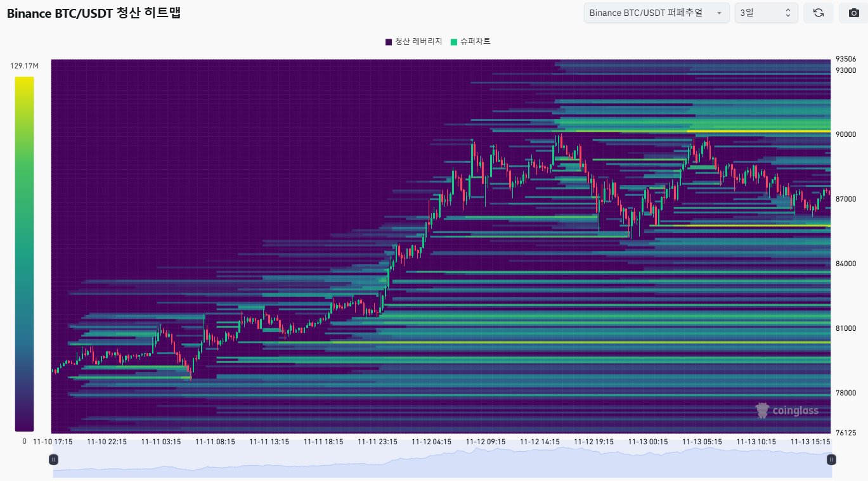Image resolution: width=868 pixels, height=481 pixels.
Task: Click the 11-10 22:15 time label
Action: click(x=107, y=442)
